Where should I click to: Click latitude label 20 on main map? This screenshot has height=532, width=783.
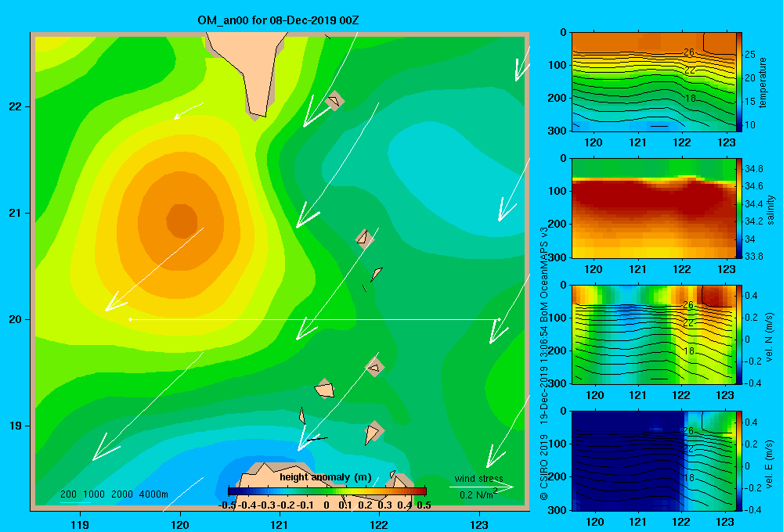pyautogui.click(x=16, y=319)
